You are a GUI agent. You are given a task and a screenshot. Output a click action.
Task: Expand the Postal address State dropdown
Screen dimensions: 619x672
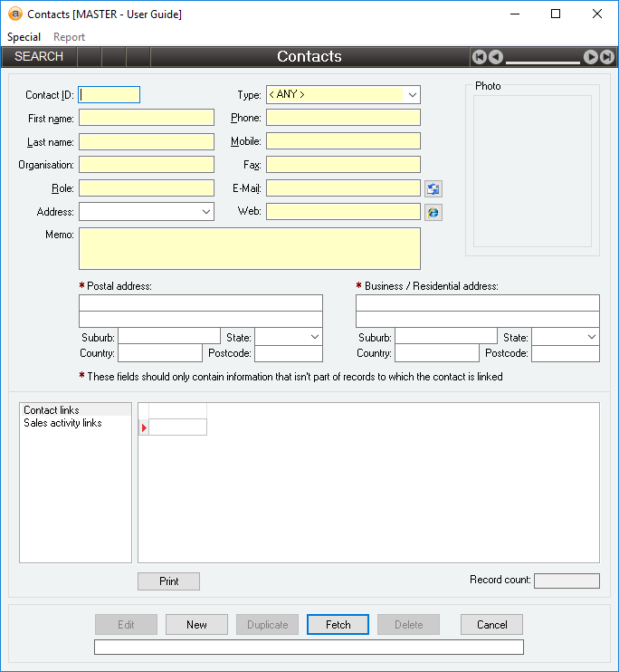click(x=314, y=337)
